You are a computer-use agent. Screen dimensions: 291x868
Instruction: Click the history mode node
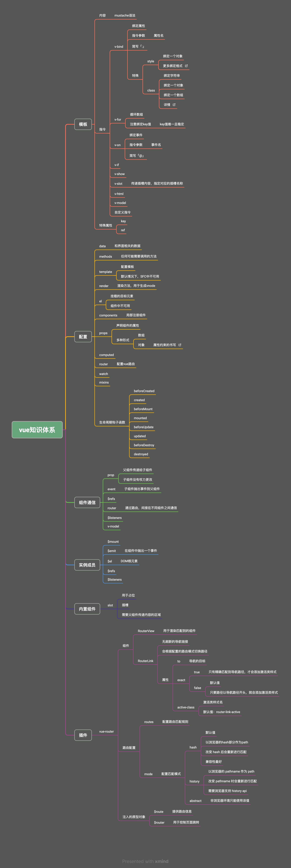(195, 781)
